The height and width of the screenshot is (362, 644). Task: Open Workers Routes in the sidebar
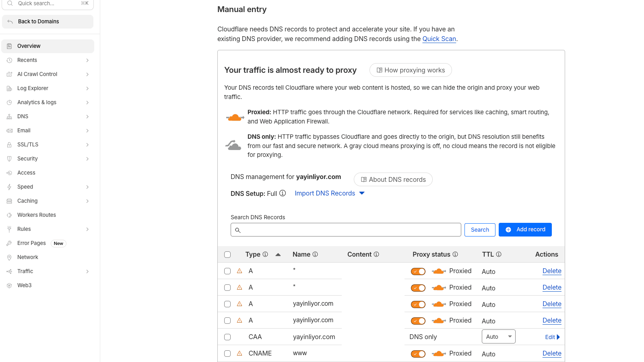click(x=37, y=215)
